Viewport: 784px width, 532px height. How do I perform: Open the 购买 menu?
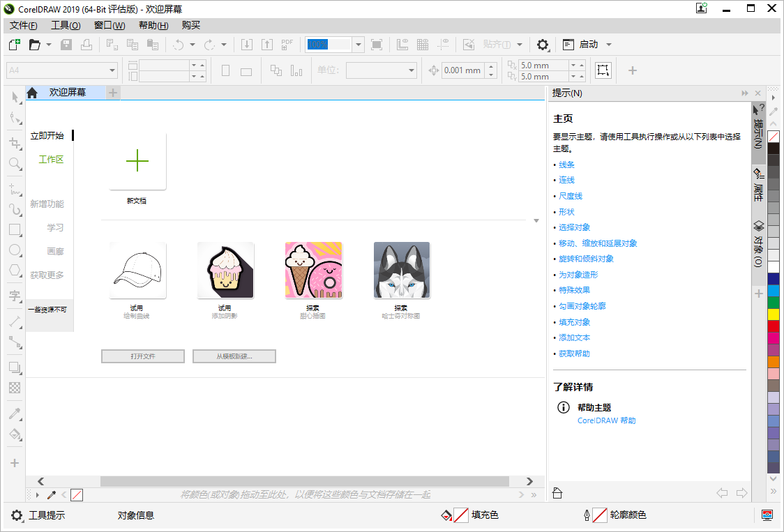191,26
